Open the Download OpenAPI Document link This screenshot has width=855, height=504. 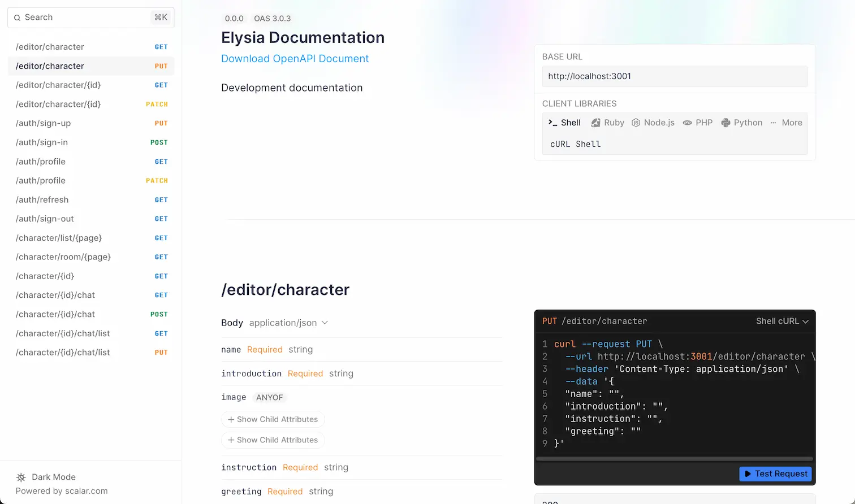[295, 58]
